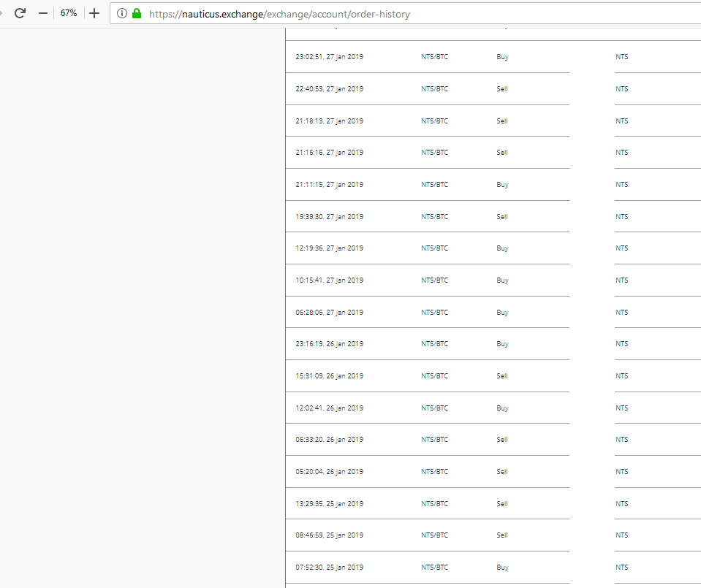
Task: Select the 15:31:09, 26 Jan 2019 timestamp
Action: pos(329,375)
